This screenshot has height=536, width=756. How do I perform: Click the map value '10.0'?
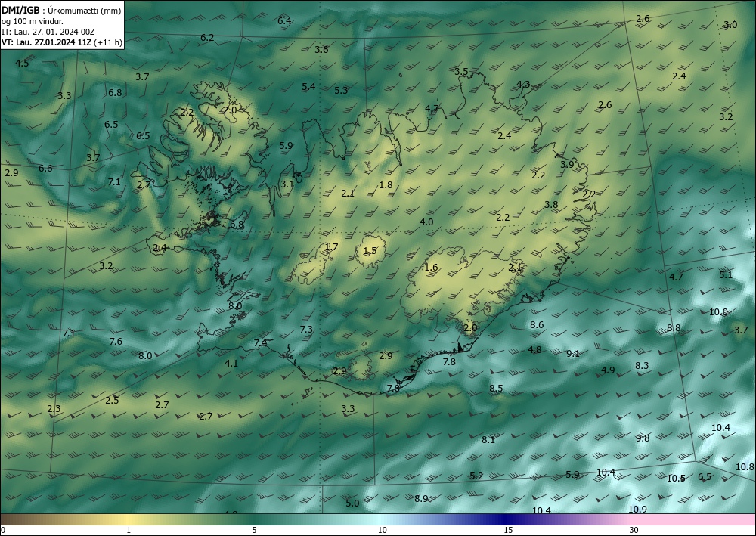[718, 312]
